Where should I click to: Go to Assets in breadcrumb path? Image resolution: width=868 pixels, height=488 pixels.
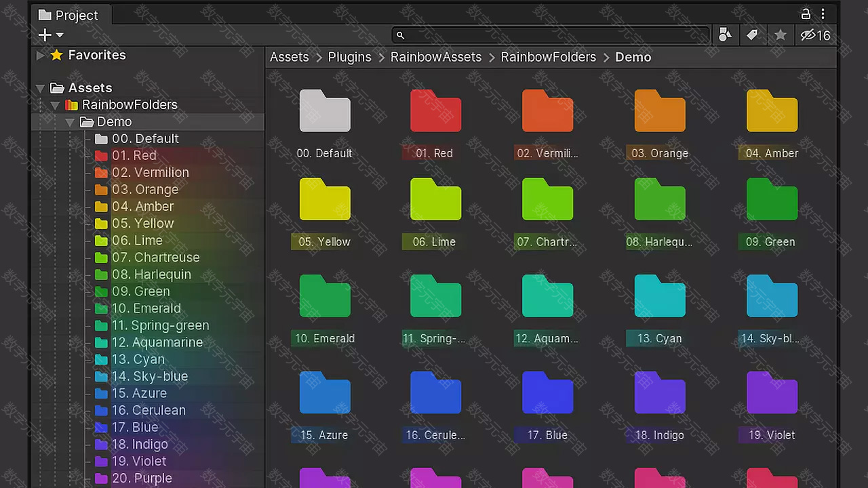coord(289,57)
